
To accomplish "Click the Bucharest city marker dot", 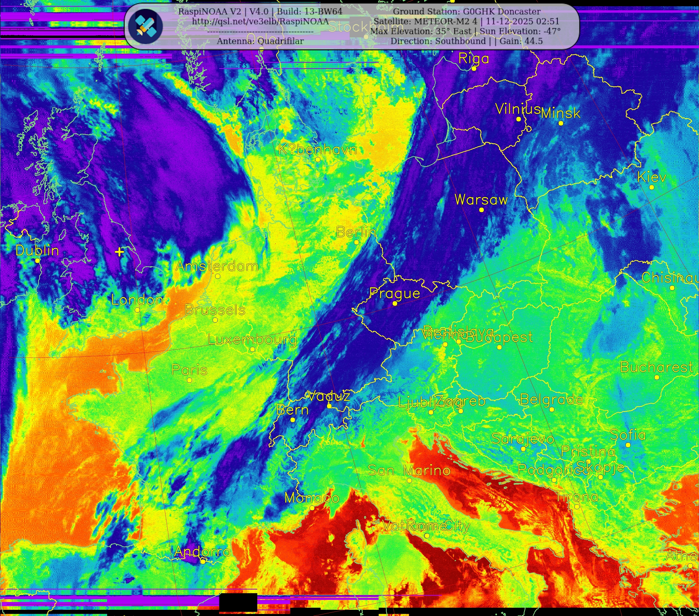I will click(657, 377).
